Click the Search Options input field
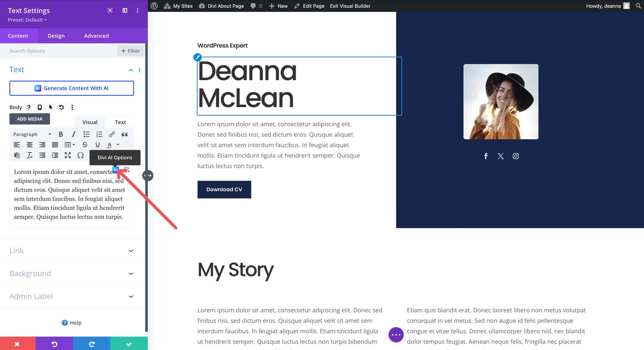This screenshot has height=350, width=644. click(x=61, y=51)
